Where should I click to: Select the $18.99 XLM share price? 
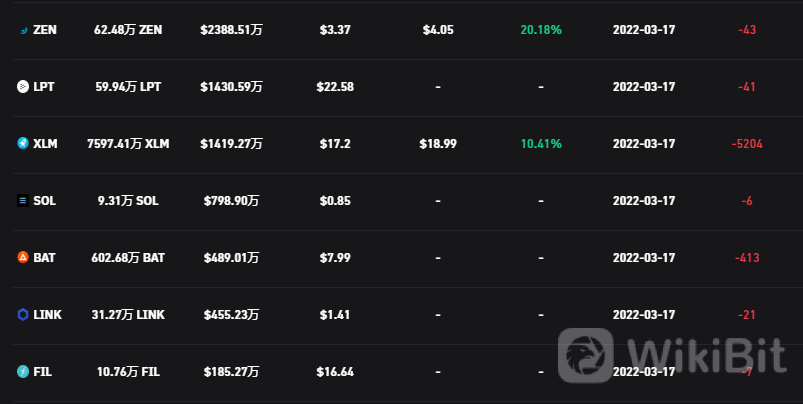(x=438, y=144)
